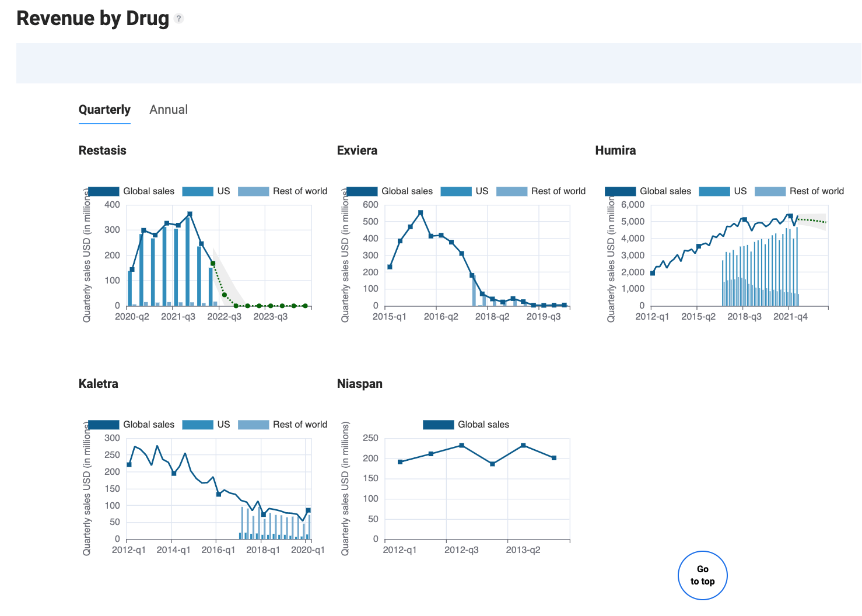Toggle Rest of world swatch in Humira legend

tap(770, 191)
